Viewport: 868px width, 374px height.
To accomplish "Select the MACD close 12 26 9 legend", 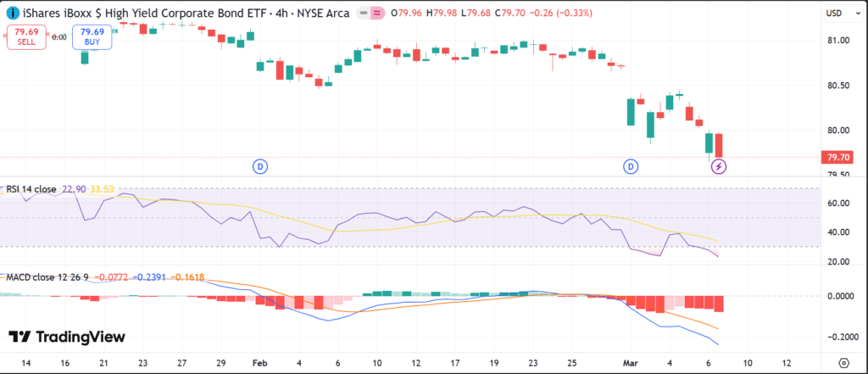I will click(x=47, y=277).
